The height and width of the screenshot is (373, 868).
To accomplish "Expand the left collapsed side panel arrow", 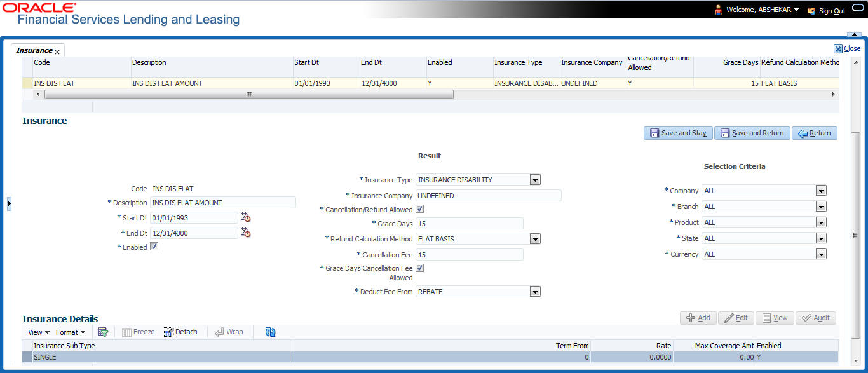I will tap(9, 203).
